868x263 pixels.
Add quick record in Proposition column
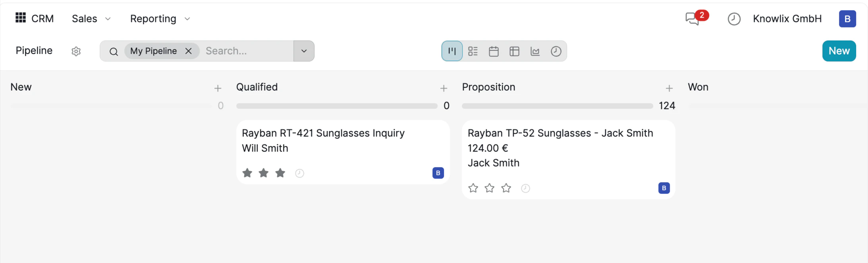tap(669, 88)
